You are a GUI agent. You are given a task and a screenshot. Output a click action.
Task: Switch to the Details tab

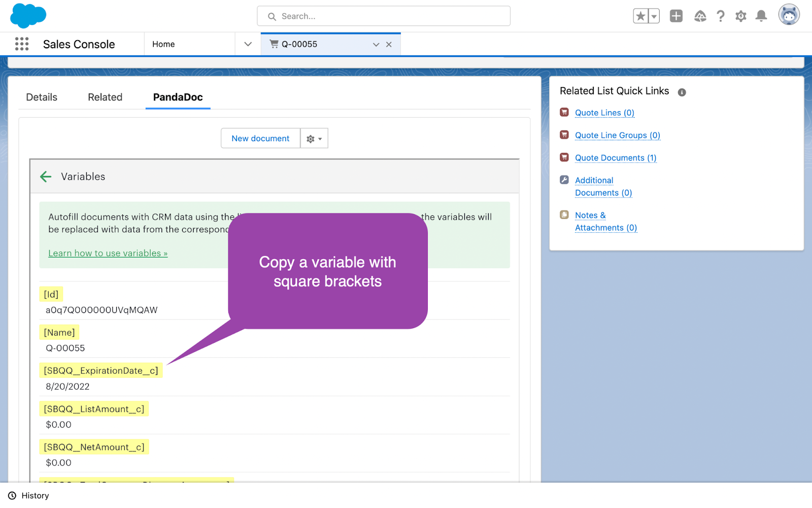[x=42, y=97]
